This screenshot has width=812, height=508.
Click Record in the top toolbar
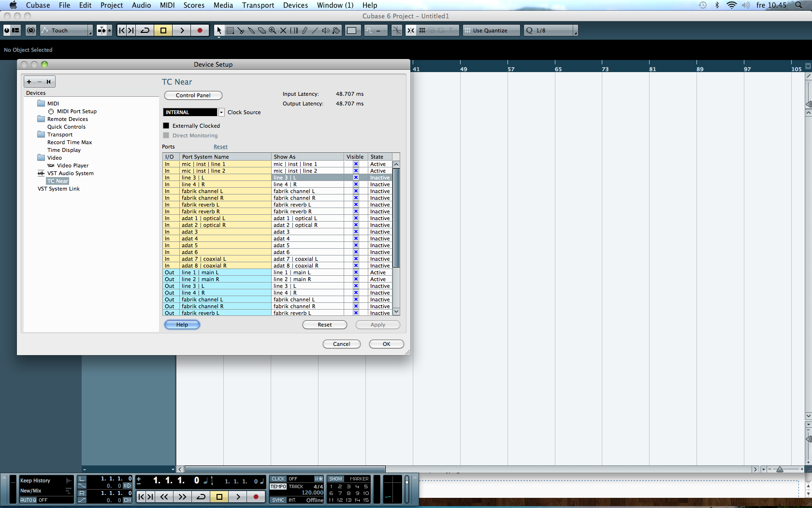coord(200,30)
